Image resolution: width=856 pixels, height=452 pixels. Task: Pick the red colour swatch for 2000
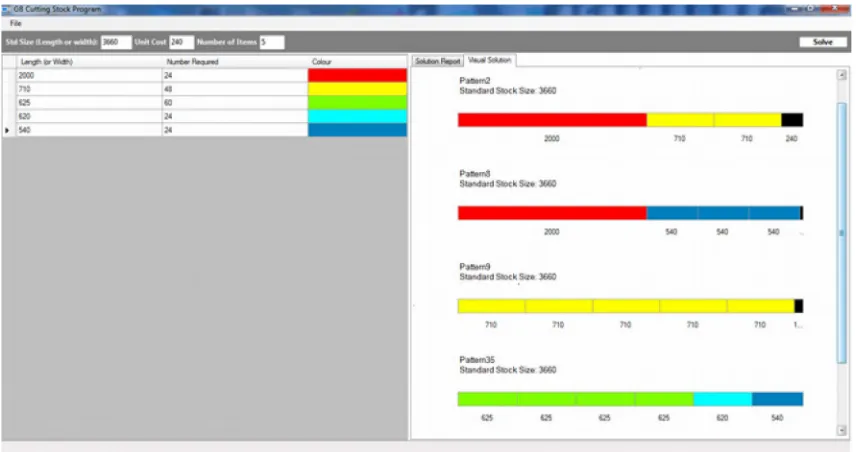(357, 75)
